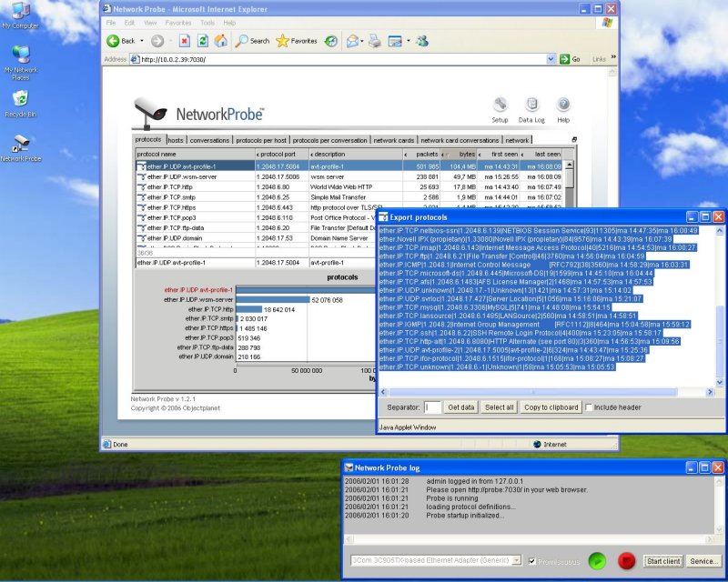Click the Stop page-loading icon
Image resolution: width=728 pixels, height=582 pixels.
[185, 41]
